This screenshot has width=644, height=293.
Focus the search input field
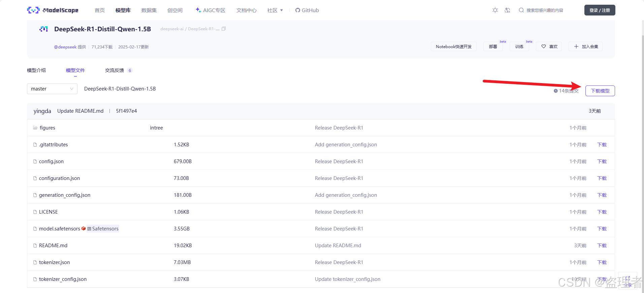click(545, 10)
